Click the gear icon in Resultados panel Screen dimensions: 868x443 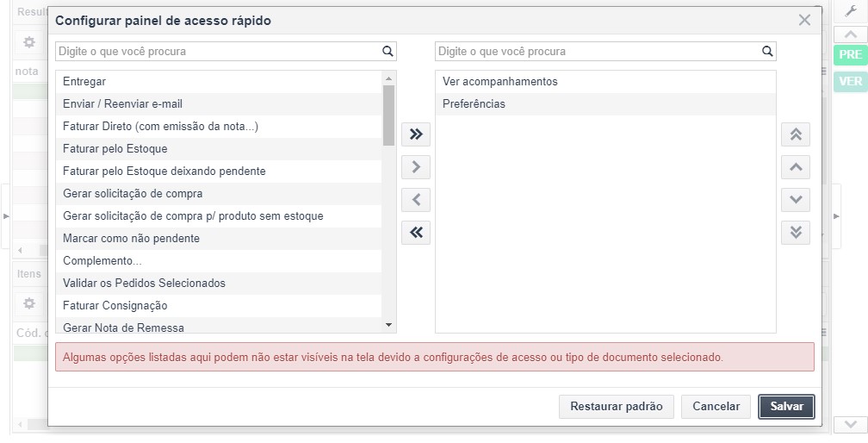tap(29, 42)
